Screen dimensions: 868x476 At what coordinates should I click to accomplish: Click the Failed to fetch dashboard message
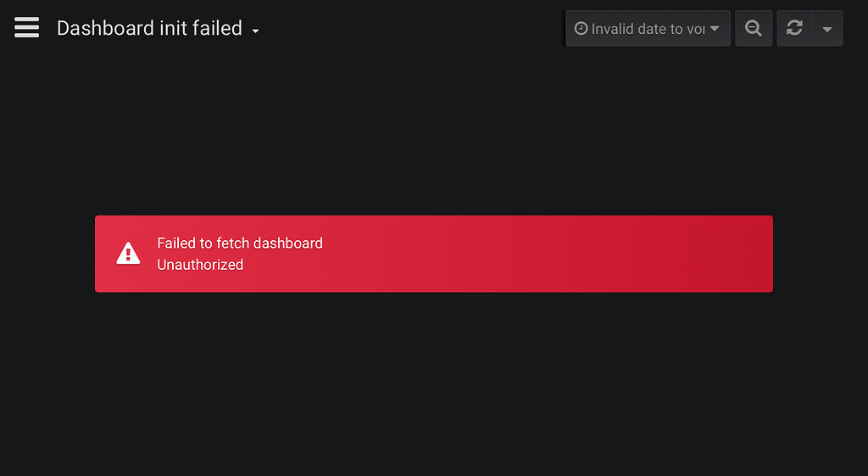click(x=240, y=244)
